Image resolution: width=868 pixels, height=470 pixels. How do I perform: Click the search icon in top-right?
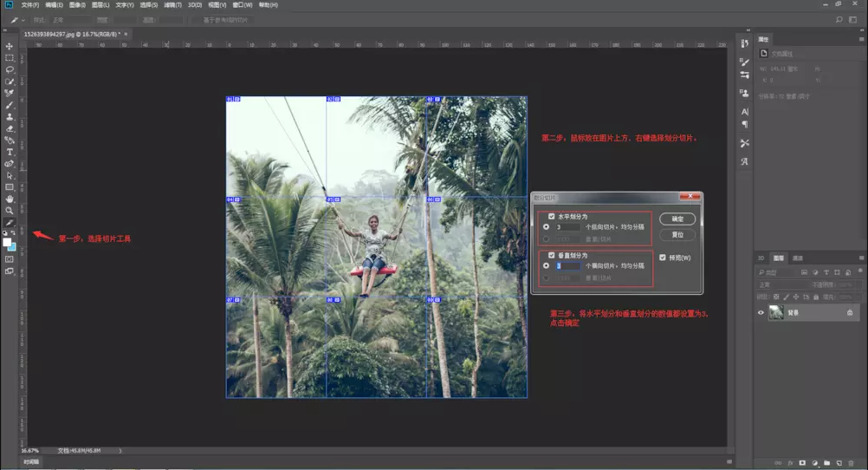coord(839,19)
